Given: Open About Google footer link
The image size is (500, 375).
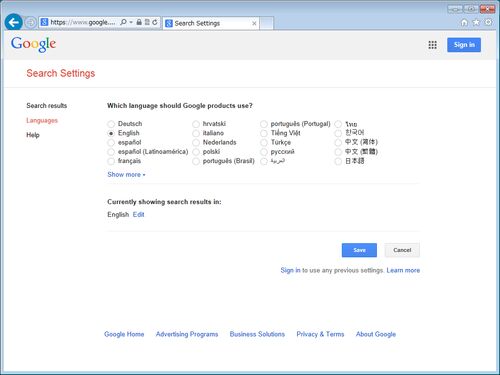Looking at the screenshot, I should pyautogui.click(x=376, y=334).
